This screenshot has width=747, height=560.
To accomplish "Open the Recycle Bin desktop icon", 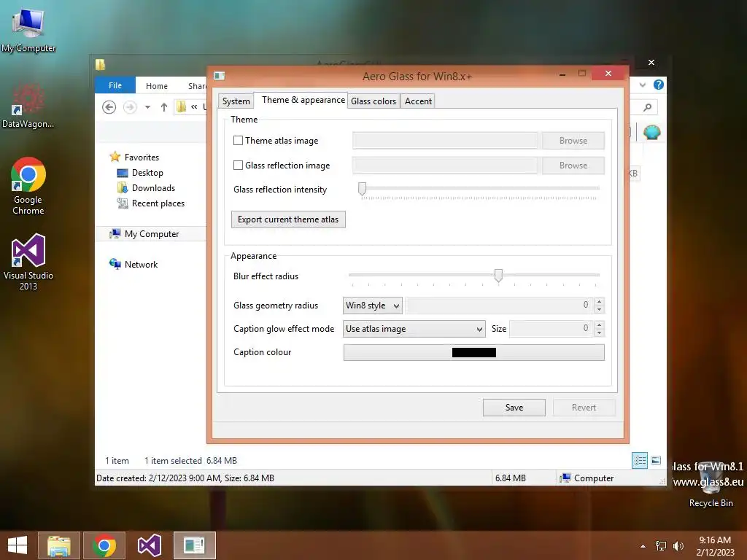I will (711, 484).
